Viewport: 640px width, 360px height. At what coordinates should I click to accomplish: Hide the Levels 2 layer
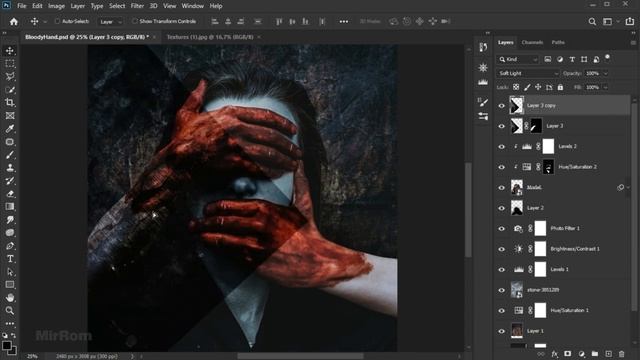point(502,147)
